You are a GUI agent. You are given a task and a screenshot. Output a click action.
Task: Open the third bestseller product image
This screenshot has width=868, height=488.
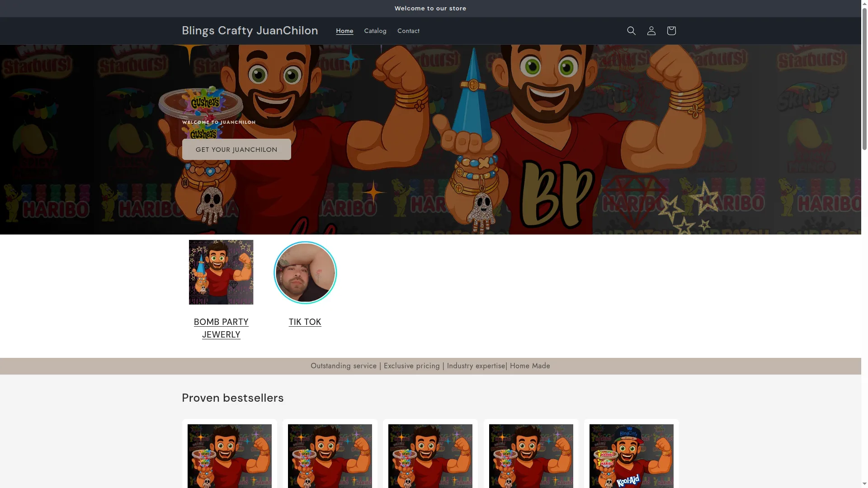(x=430, y=456)
